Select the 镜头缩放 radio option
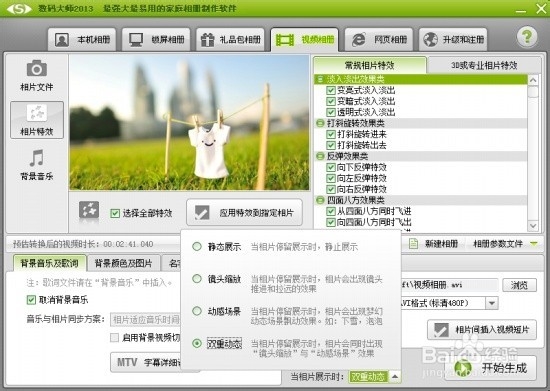The image size is (550, 391). [197, 279]
